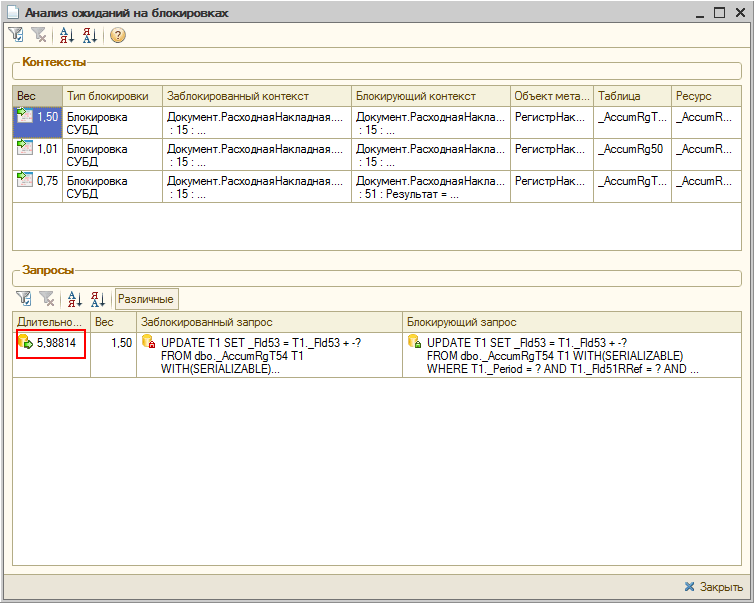This screenshot has width=754, height=603.
Task: Click the Тип блокировки column header
Action: [113, 96]
